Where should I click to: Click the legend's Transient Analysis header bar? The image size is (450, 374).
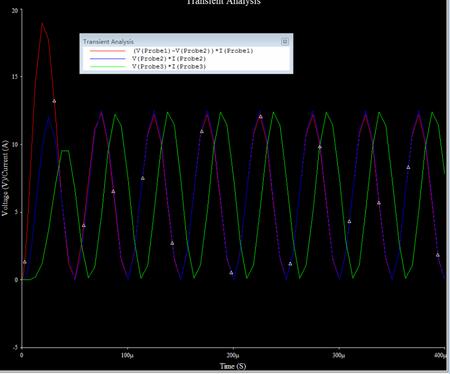[186, 41]
